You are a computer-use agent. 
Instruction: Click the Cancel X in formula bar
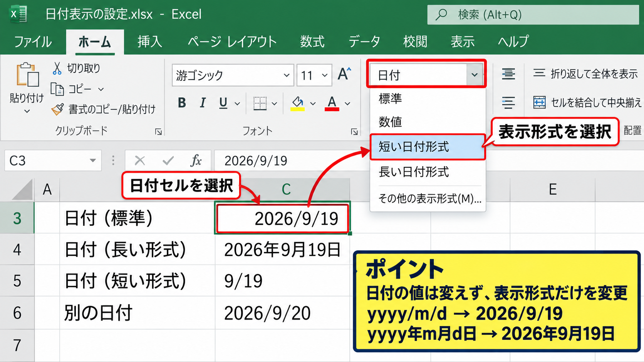pos(140,160)
